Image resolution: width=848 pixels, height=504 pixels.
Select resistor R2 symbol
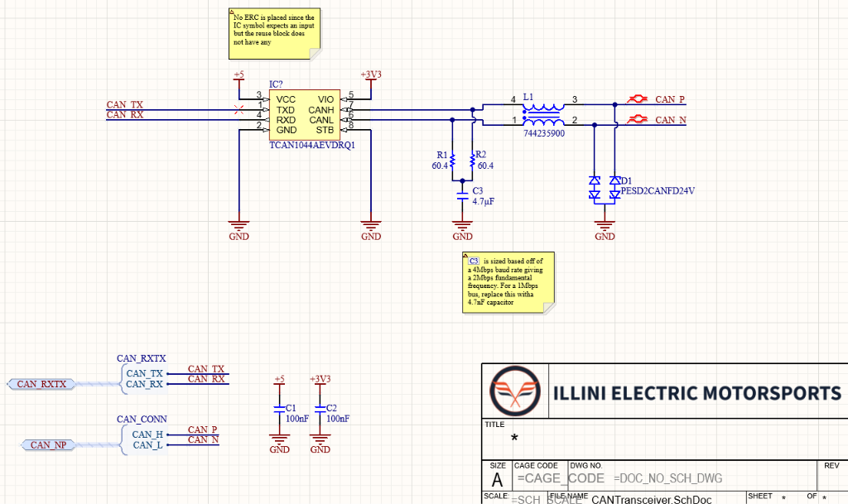click(x=473, y=161)
